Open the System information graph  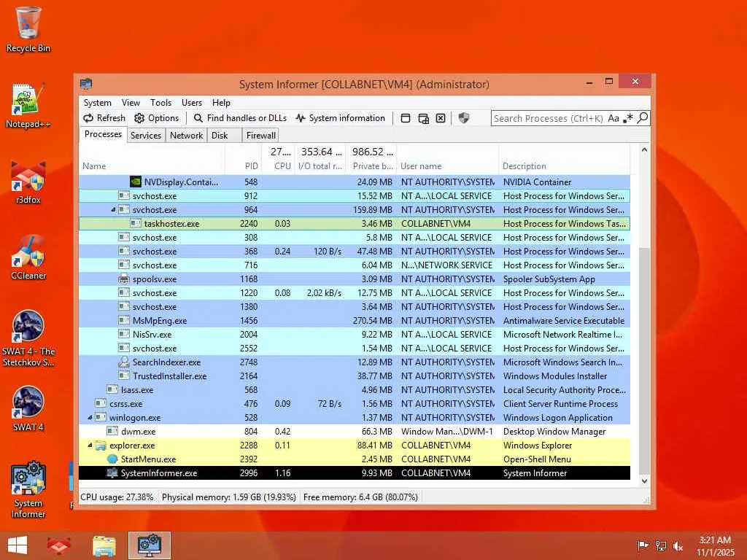click(340, 118)
